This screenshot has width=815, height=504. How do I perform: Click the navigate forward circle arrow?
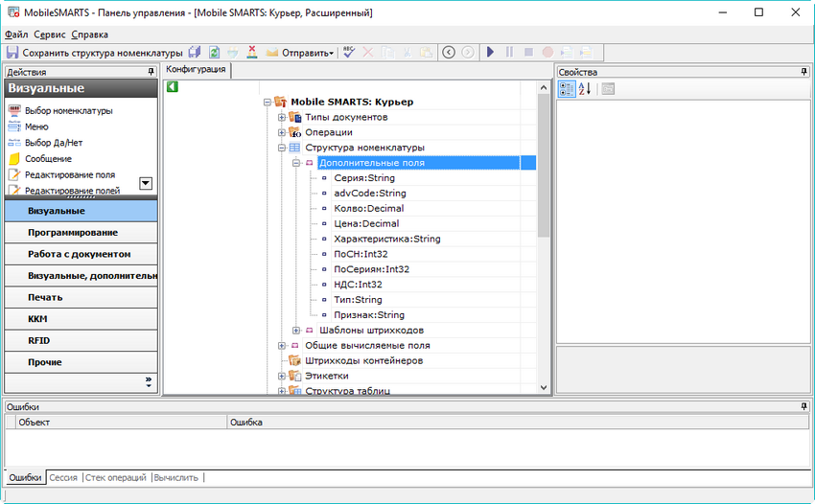coord(468,53)
